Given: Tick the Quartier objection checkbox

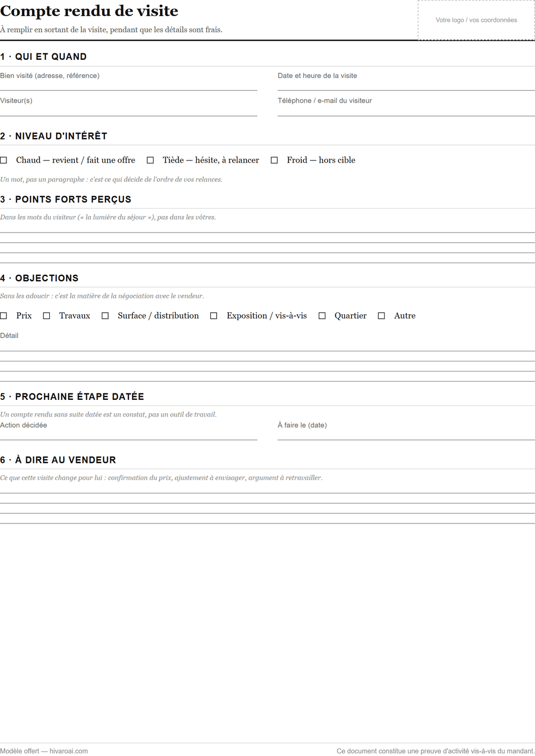Looking at the screenshot, I should click(x=322, y=316).
